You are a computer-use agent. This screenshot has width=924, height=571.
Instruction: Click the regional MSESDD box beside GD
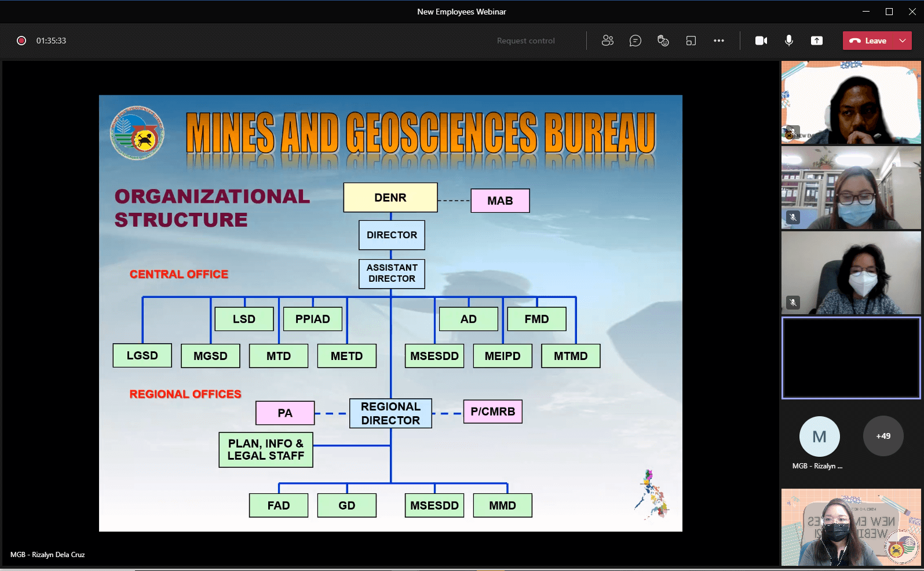434,505
